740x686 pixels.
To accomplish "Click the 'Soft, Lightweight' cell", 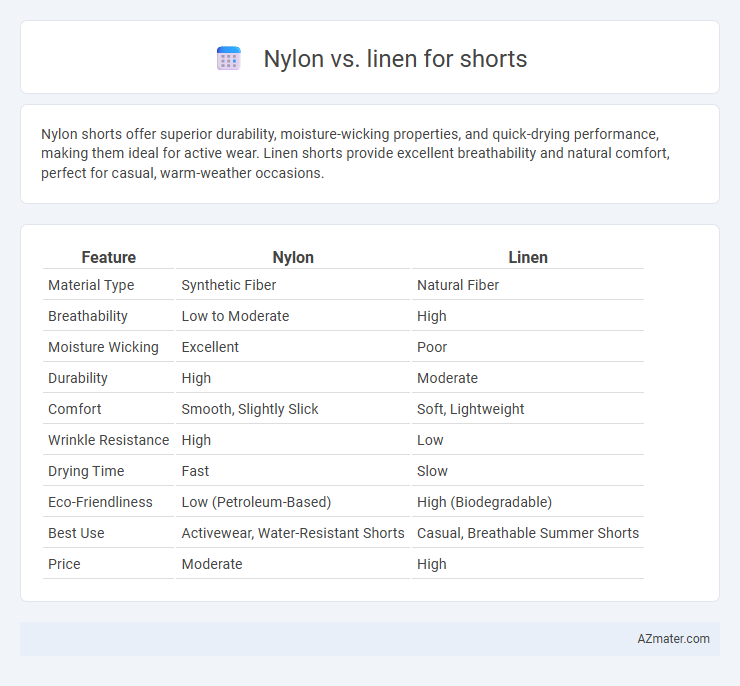I will (x=471, y=409).
